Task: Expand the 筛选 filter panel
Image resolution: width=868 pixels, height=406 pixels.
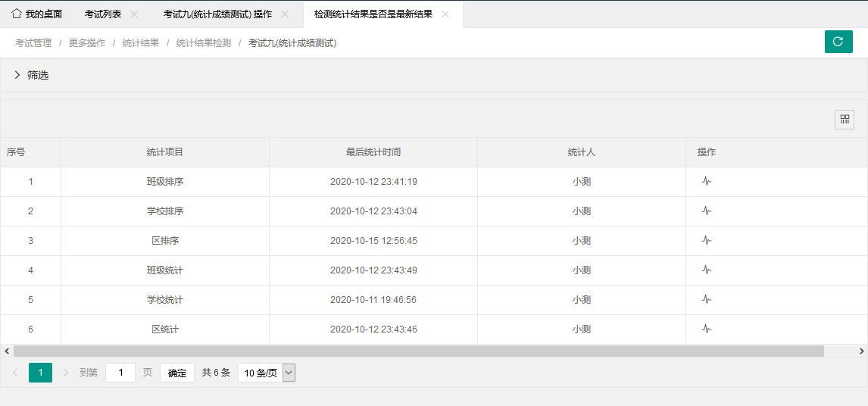Action: click(x=32, y=75)
